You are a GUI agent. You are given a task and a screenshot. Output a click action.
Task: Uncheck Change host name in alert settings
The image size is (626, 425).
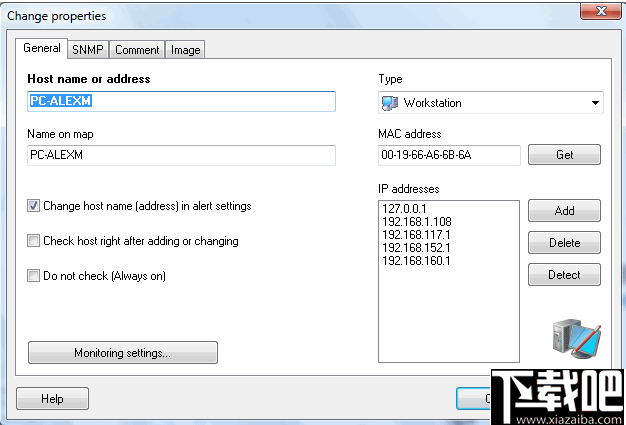34,206
